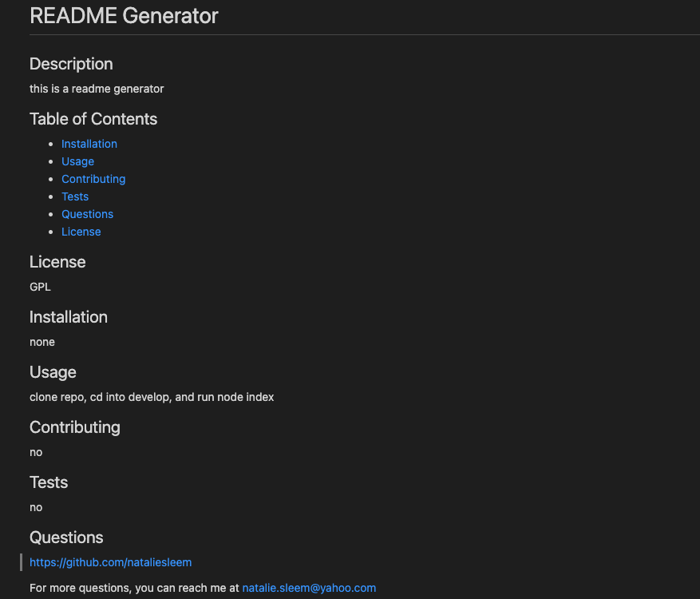Click the clone repo usage instructions text

152,397
